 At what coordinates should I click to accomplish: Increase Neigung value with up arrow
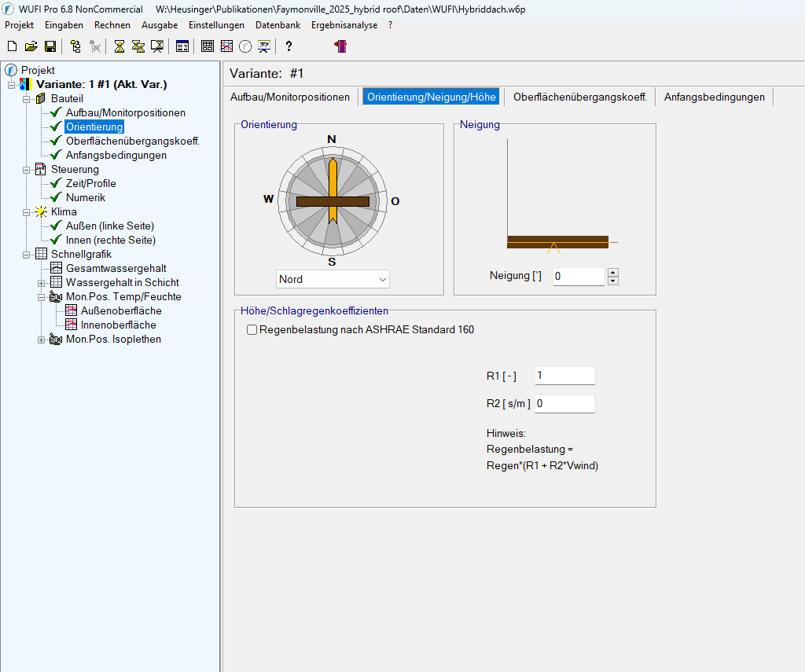[x=613, y=273]
